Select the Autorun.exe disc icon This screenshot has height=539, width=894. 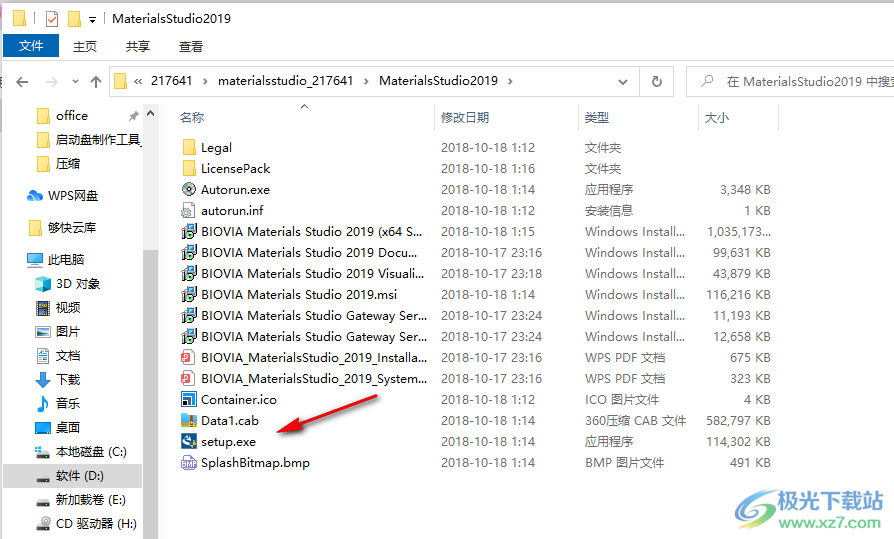pyautogui.click(x=189, y=189)
